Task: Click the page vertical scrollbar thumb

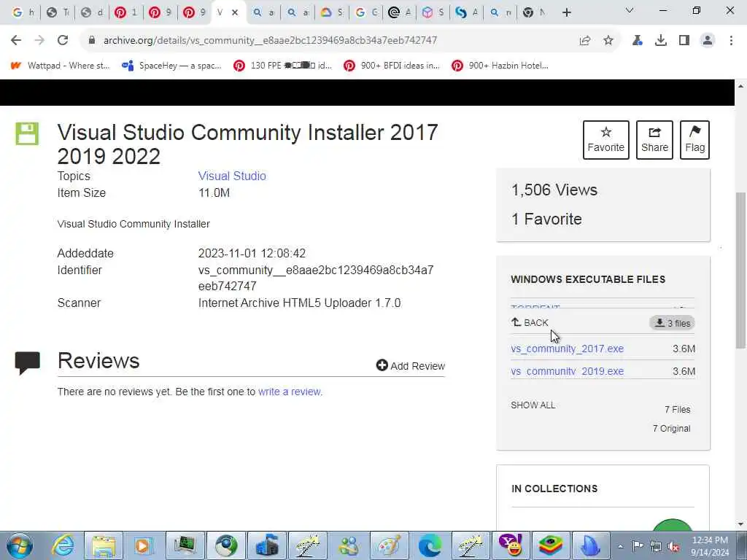Action: click(741, 270)
